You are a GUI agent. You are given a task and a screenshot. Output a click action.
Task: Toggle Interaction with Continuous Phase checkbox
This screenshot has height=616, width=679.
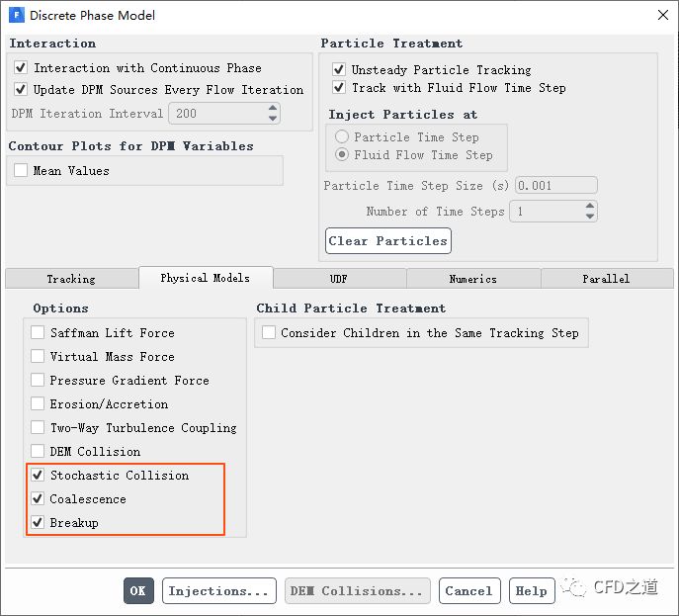[x=22, y=68]
